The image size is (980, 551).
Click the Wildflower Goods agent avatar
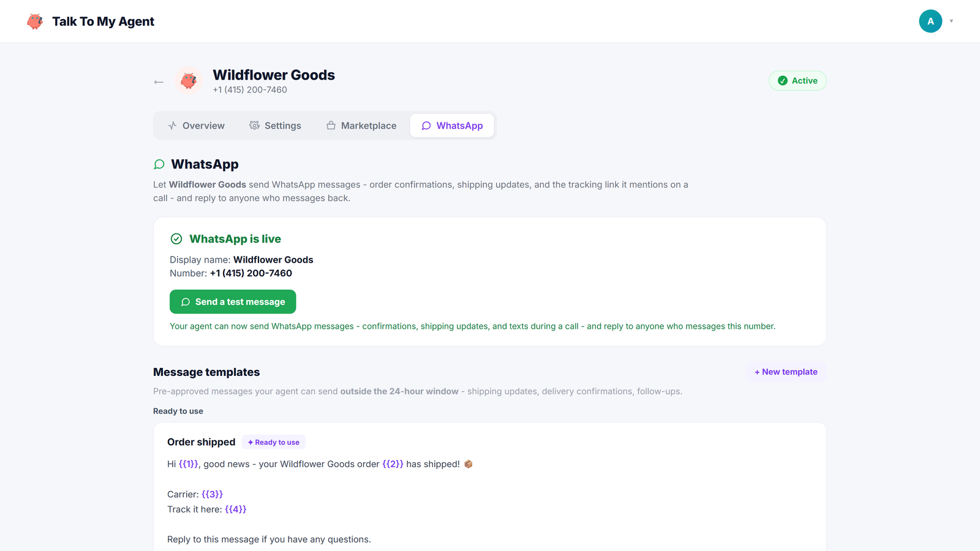point(189,81)
